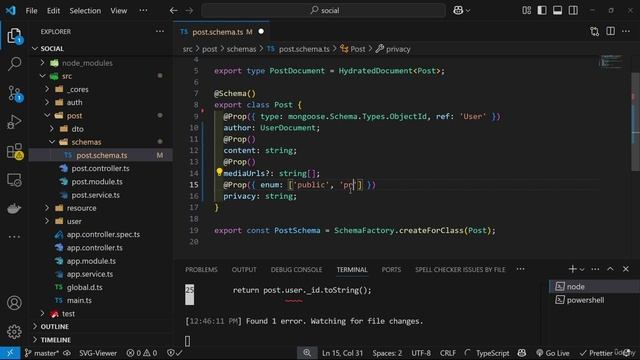Open more terminal panel actions
Viewport: 640px width, 360px height.
596,269
